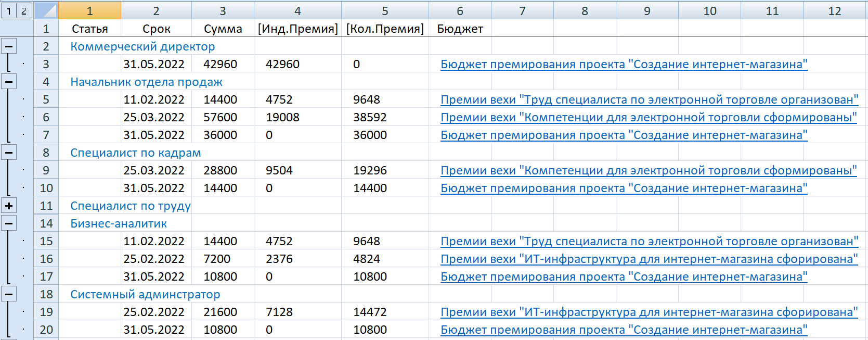Viewport: 868px width, 340px height.
Task: Collapse the Начальник отдела продаж group
Action: (9, 82)
